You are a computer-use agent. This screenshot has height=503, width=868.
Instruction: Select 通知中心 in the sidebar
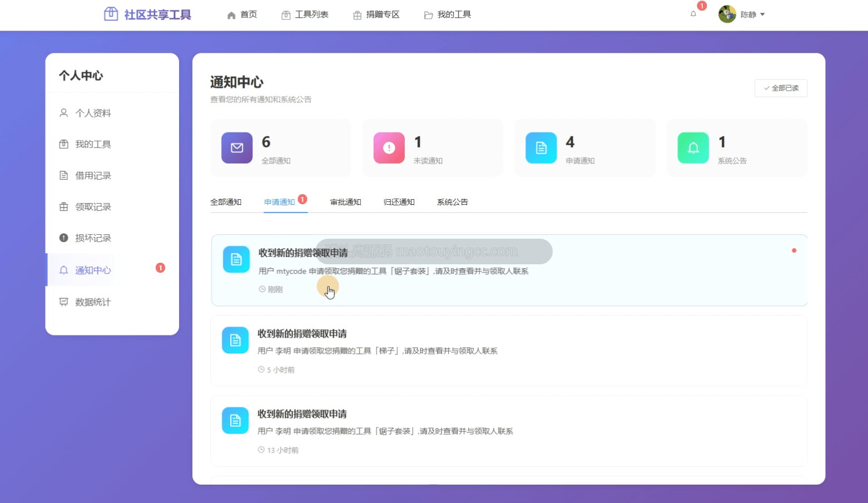coord(112,270)
